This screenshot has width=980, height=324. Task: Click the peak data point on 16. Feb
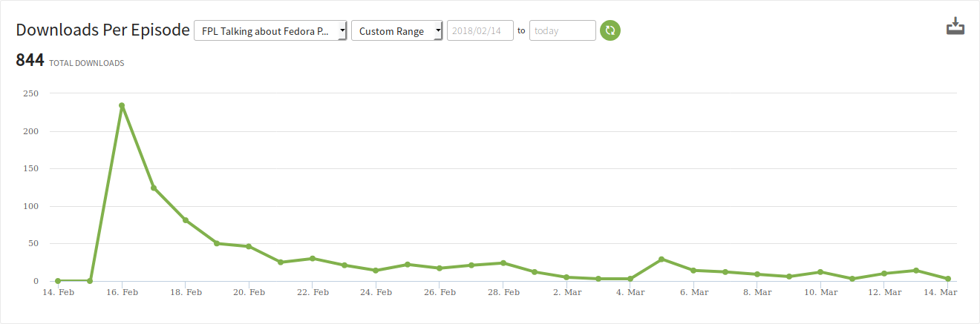click(x=122, y=105)
